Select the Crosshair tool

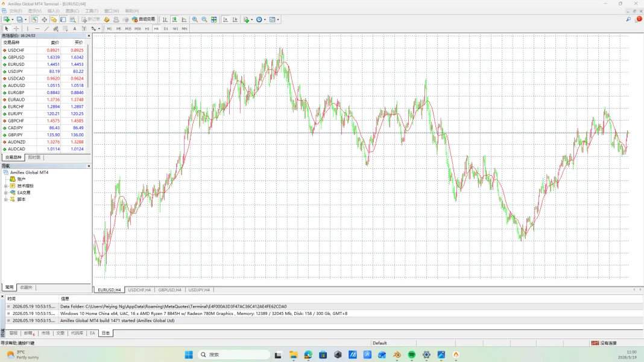[16, 29]
